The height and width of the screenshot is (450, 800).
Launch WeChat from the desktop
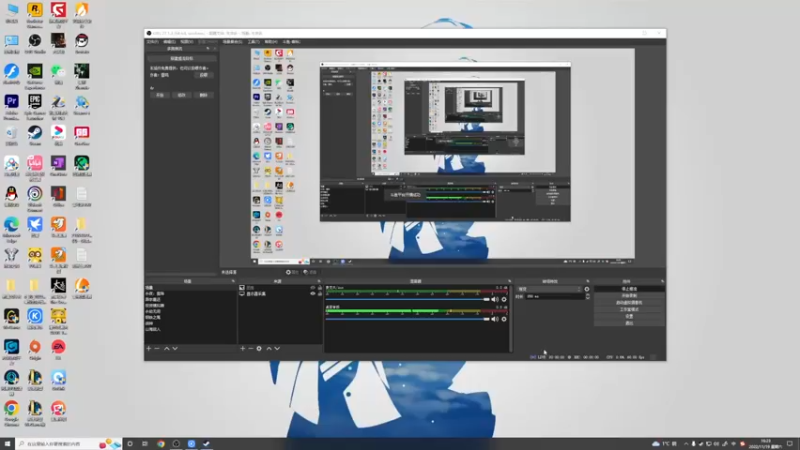58,74
